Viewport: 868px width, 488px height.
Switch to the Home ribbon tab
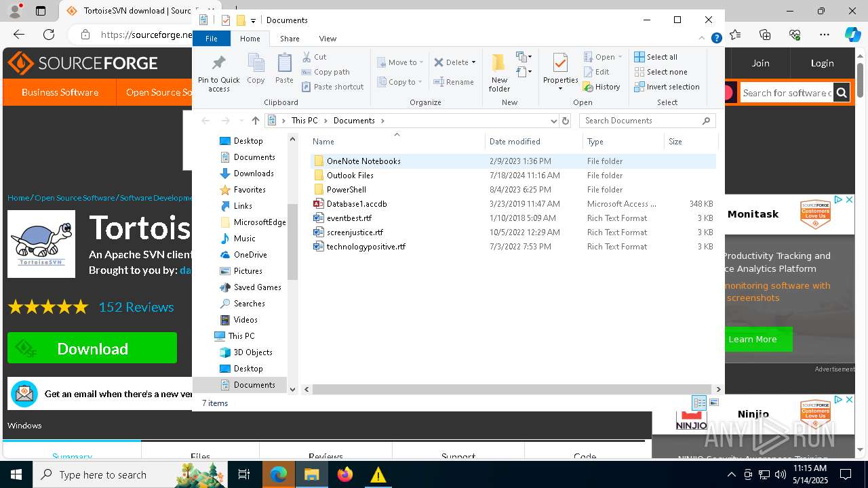pyautogui.click(x=250, y=39)
